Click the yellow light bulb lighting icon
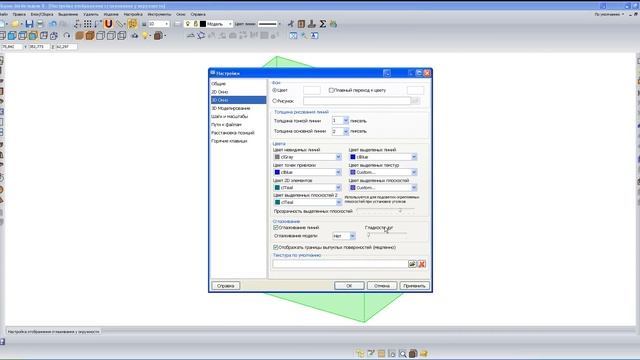Viewport: 640px width, 360px height. [x=145, y=36]
